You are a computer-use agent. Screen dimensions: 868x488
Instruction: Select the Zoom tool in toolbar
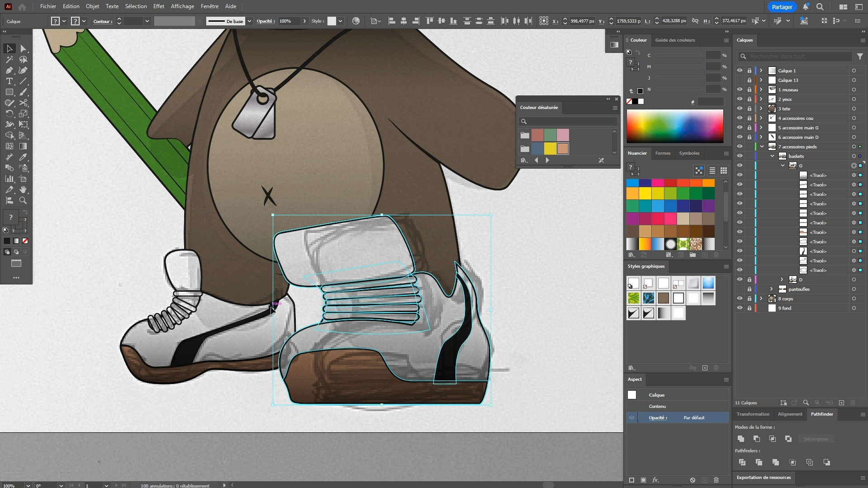23,201
